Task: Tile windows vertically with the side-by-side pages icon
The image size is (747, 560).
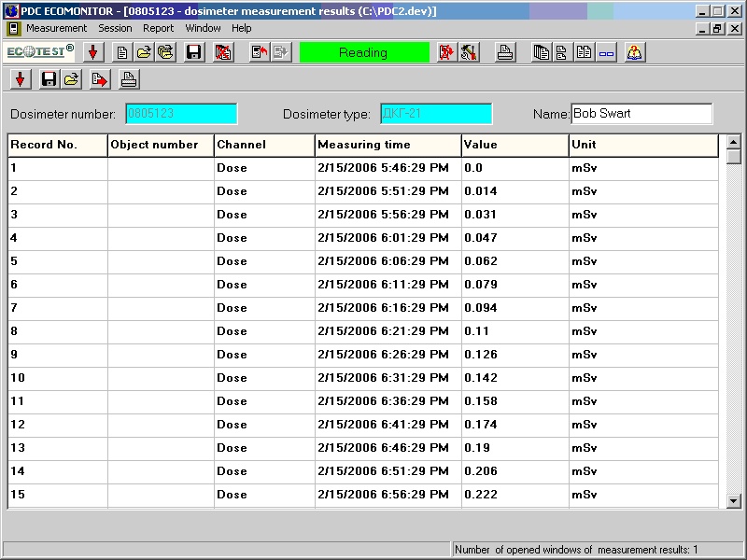Action: (585, 52)
